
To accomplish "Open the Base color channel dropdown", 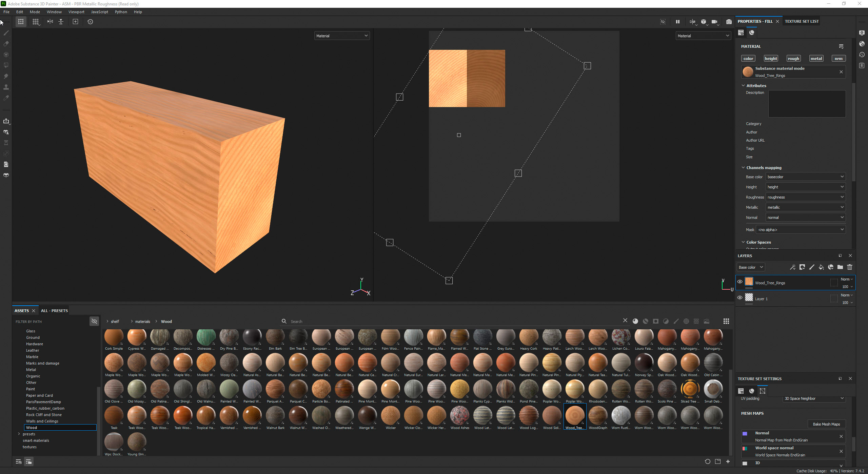I will (x=805, y=177).
